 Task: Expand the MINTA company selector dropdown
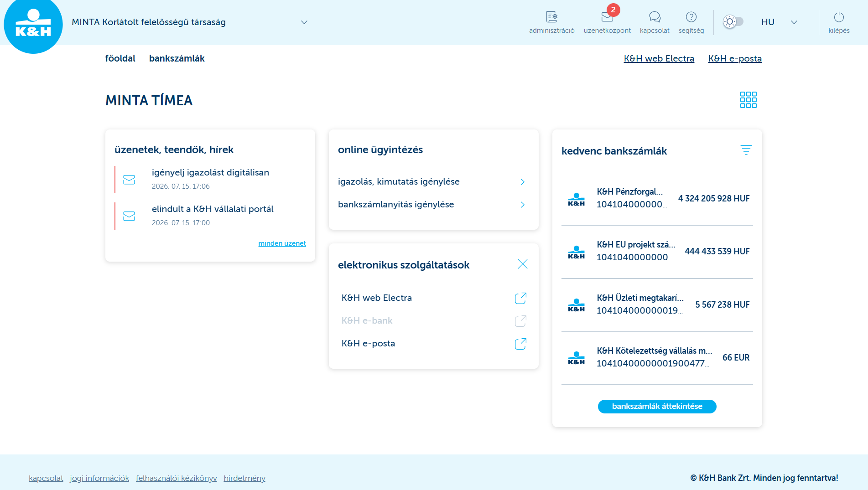tap(304, 22)
